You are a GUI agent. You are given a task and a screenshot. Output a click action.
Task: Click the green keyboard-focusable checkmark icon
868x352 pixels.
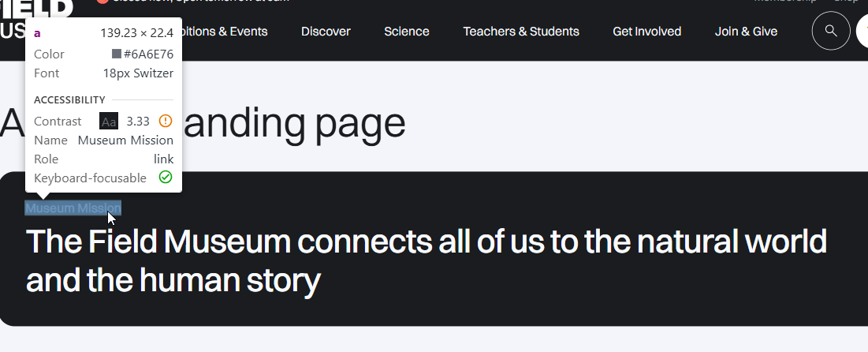point(166,178)
